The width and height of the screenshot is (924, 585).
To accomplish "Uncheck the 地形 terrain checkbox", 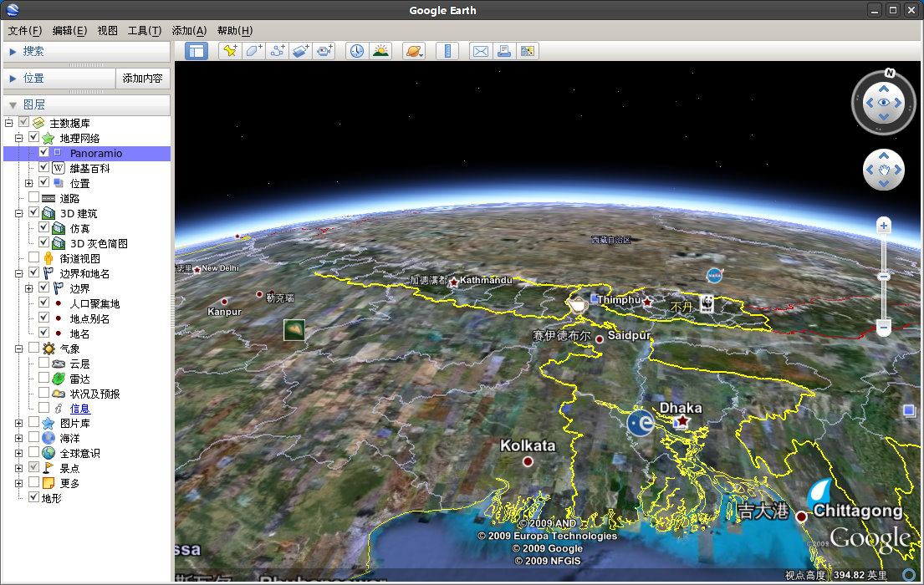I will pyautogui.click(x=34, y=497).
